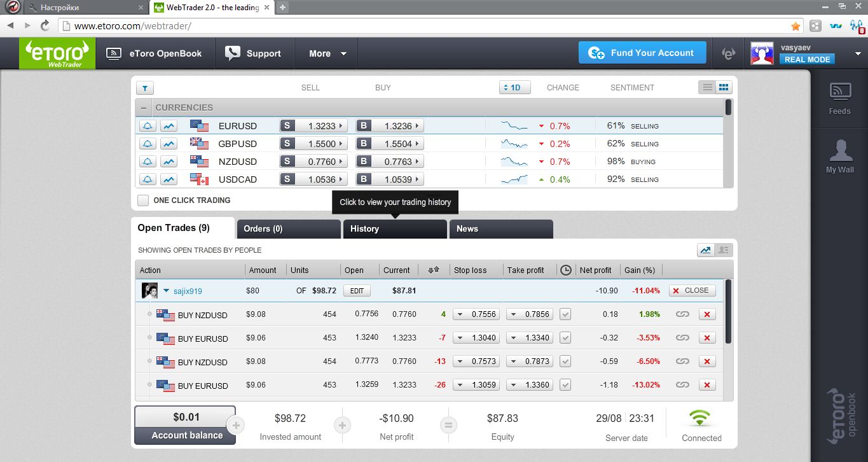Toggle checkmark on first BUY EURUSD trade
868x462 pixels.
coord(565,338)
